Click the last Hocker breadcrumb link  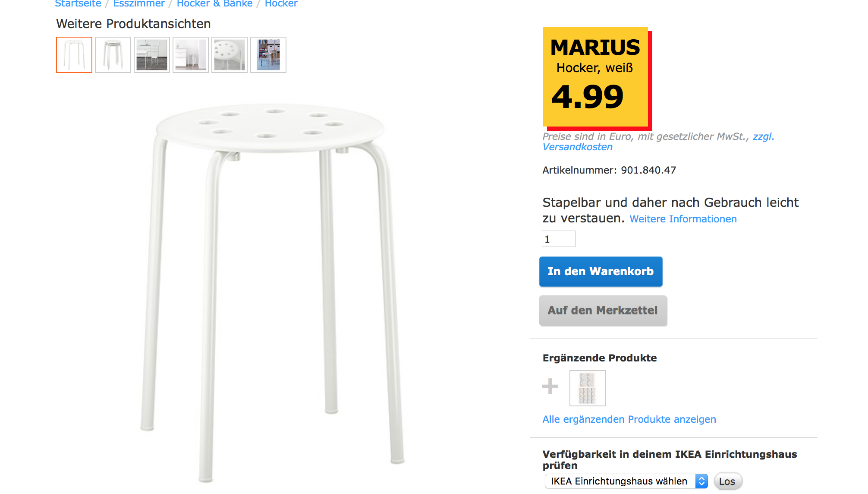(281, 4)
